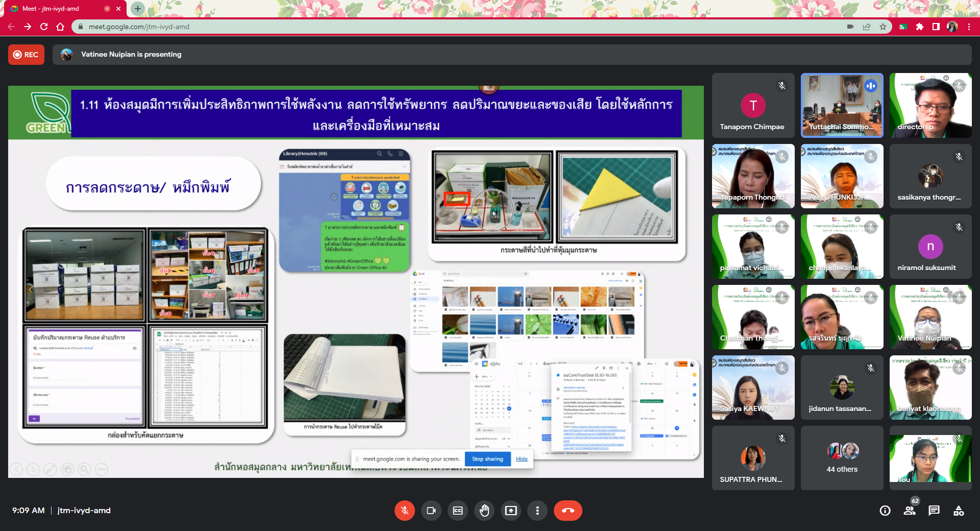The image size is (980, 531).
Task: Open the more options three-dot menu in call bar
Action: click(x=537, y=511)
